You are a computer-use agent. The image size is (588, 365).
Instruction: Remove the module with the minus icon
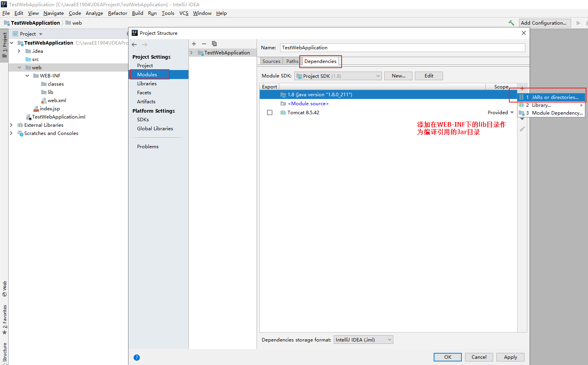coord(204,44)
